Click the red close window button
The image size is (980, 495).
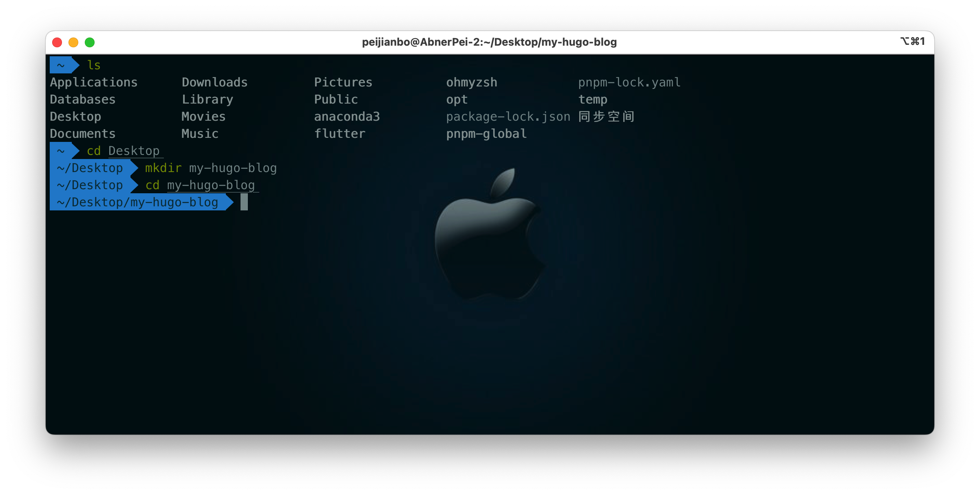pyautogui.click(x=57, y=42)
